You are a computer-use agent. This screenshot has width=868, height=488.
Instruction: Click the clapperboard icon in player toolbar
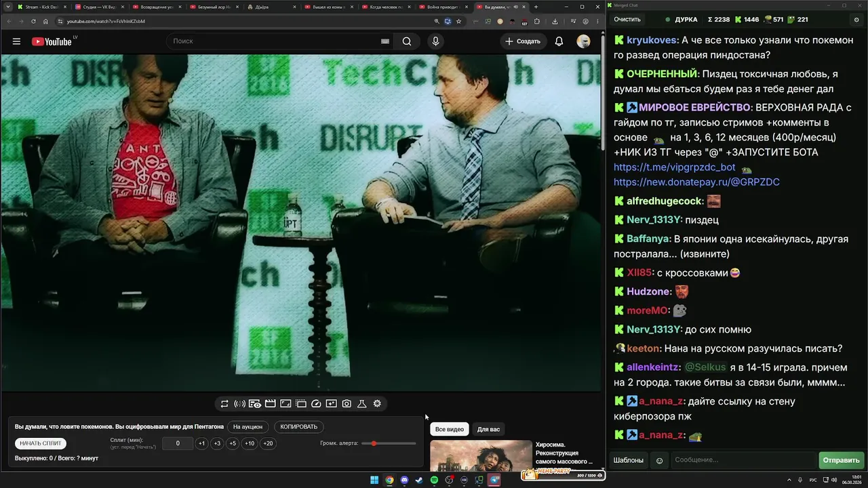(270, 404)
